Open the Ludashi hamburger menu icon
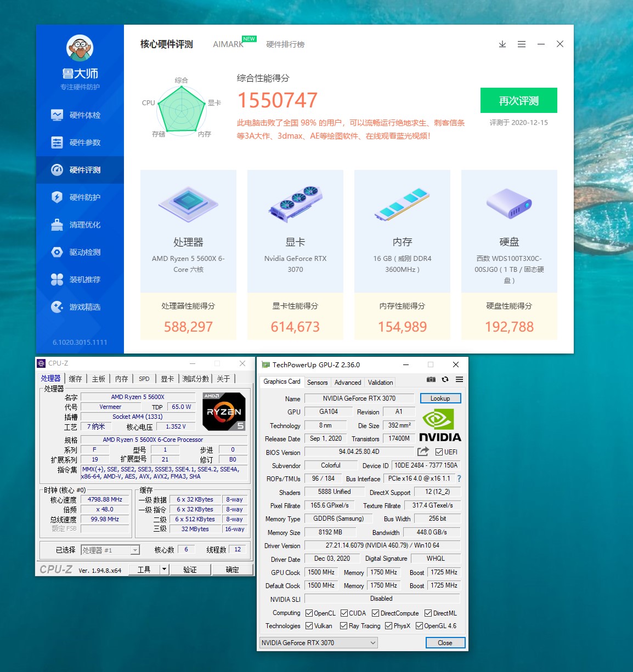Viewport: 633px width, 672px height. pos(522,44)
